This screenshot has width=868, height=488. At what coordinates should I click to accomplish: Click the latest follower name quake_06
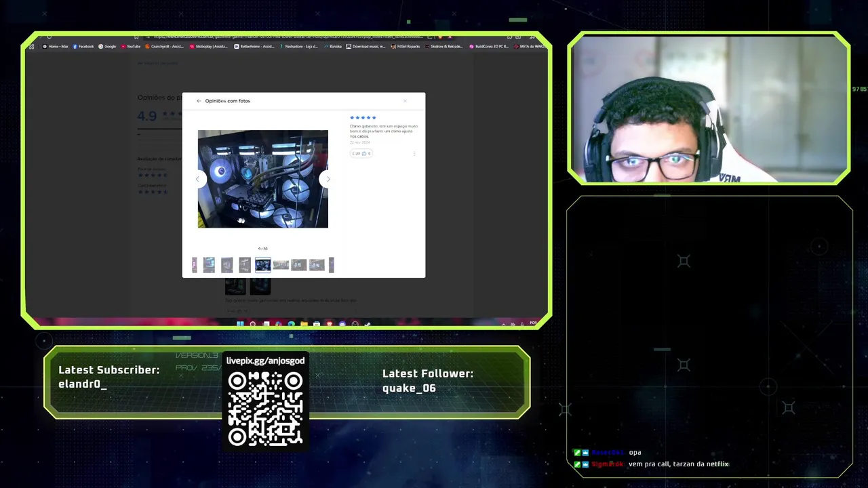409,388
